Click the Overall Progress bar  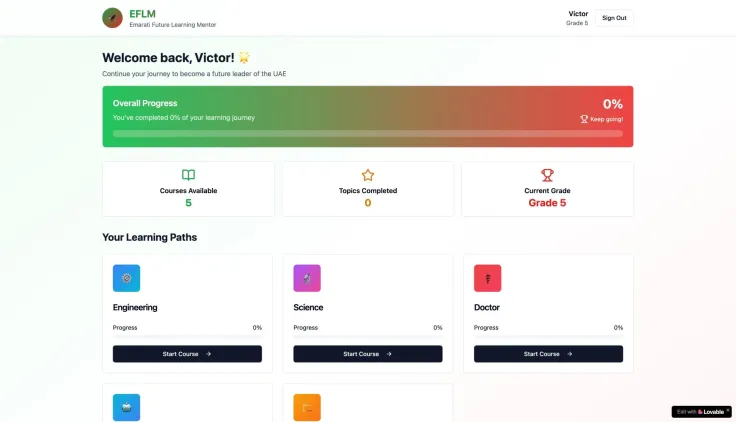tap(368, 134)
